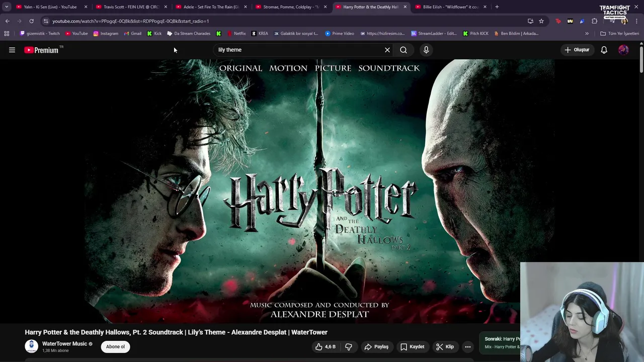Open the tab search dropdown arrow
The height and width of the screenshot is (362, 644).
pyautogui.click(x=7, y=7)
